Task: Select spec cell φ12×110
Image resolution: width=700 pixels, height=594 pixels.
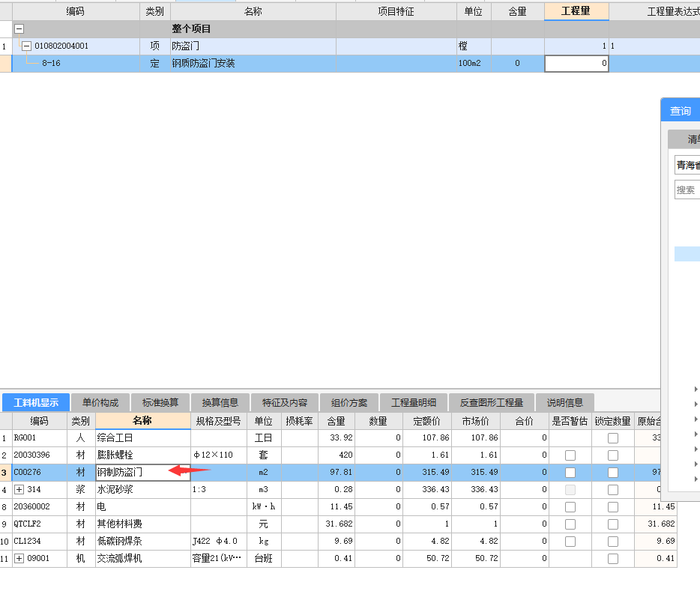Action: coord(218,455)
